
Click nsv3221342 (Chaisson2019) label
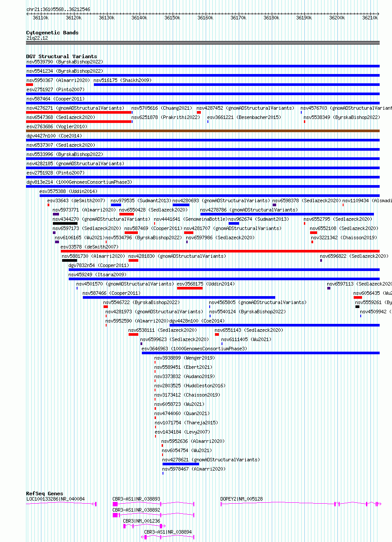344,238
